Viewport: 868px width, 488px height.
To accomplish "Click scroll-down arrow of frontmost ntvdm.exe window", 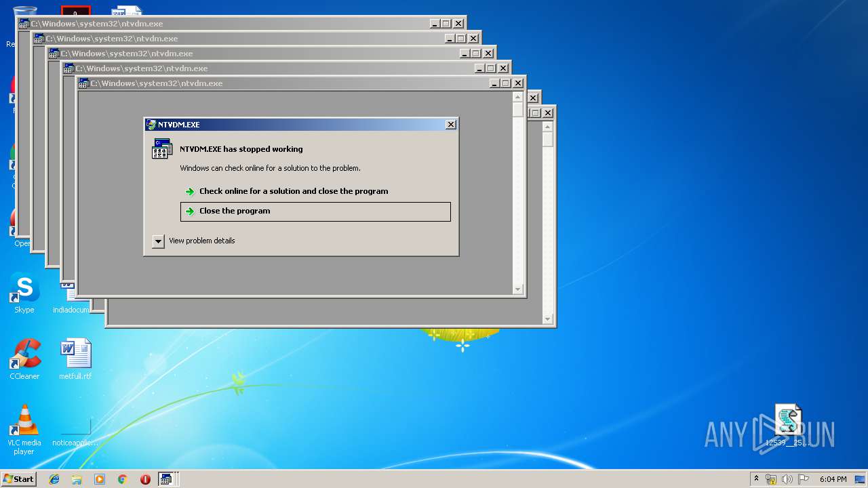I will tap(518, 289).
